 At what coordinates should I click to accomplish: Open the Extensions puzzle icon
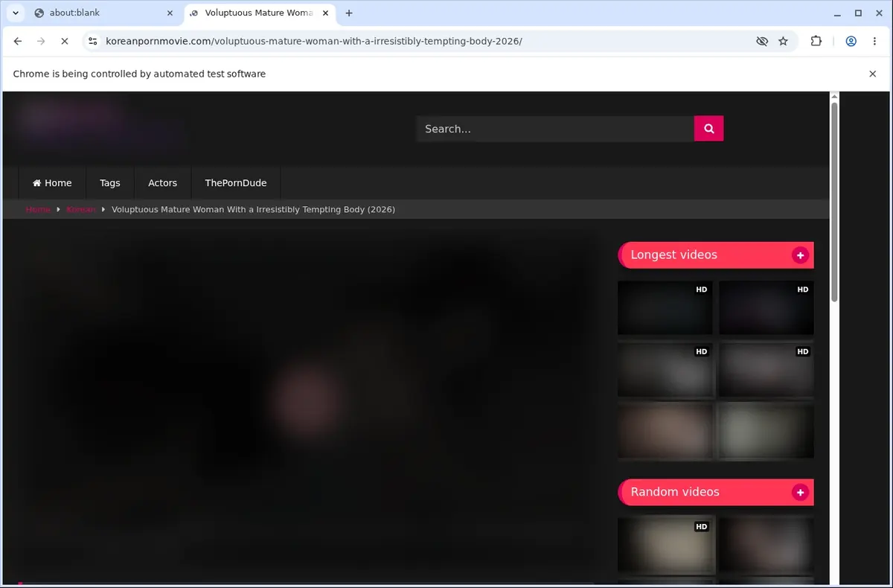pos(816,42)
